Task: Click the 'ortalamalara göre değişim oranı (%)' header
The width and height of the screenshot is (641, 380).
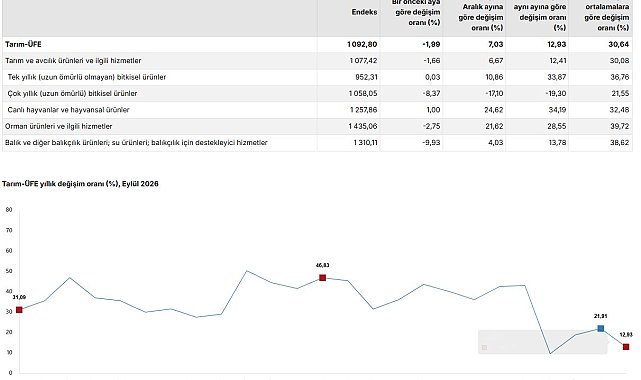Action: [607, 18]
